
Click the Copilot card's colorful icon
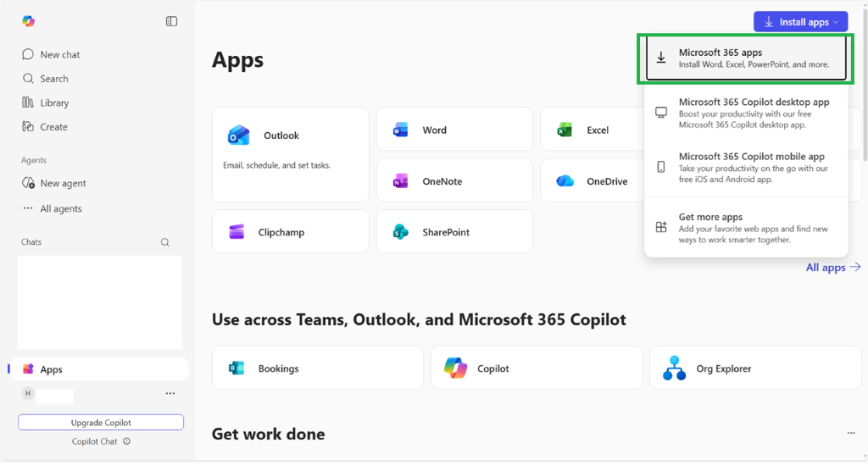click(x=455, y=368)
